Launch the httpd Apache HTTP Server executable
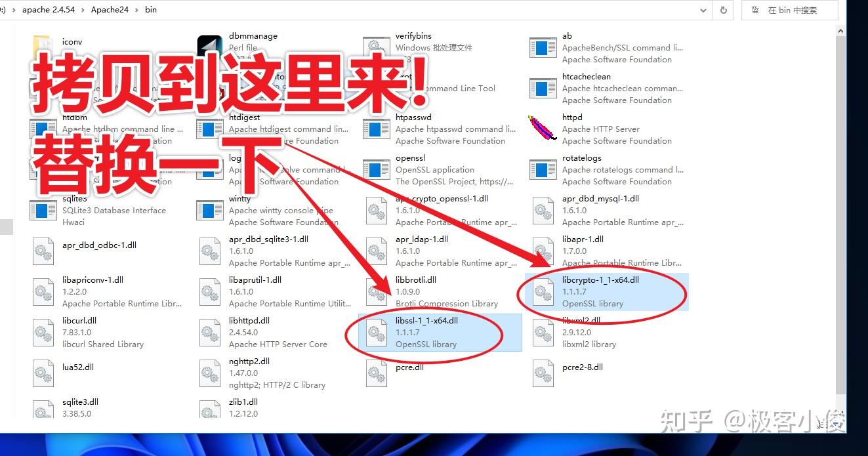This screenshot has height=456, width=868. click(x=543, y=129)
